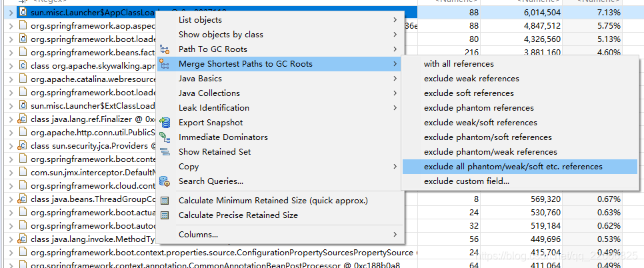
Task: Choose 'exclude phantom references' option
Action: 520,108
